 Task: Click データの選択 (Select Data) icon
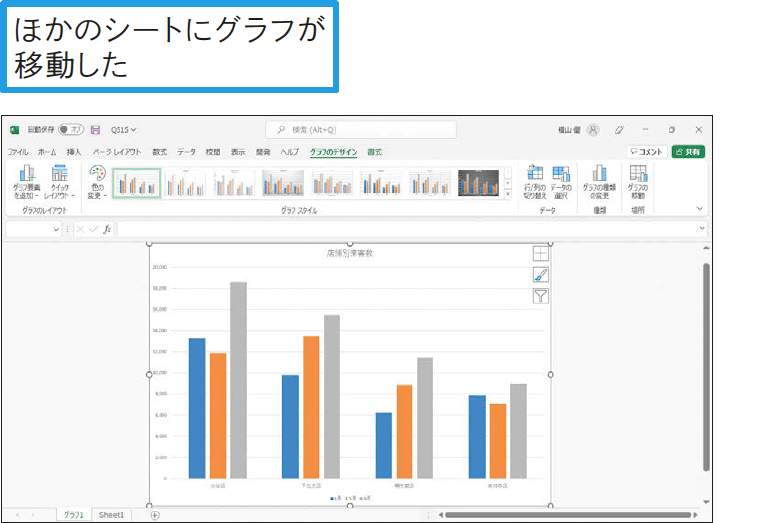click(x=561, y=182)
